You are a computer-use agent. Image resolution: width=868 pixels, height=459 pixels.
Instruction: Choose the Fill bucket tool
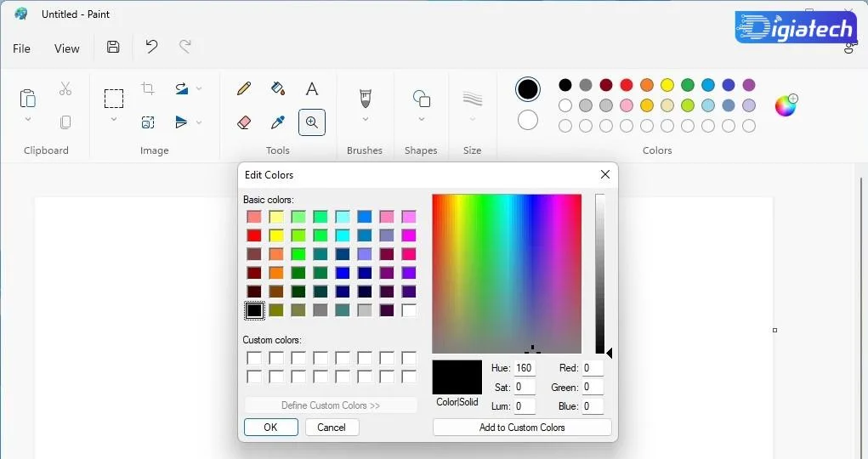click(x=278, y=88)
